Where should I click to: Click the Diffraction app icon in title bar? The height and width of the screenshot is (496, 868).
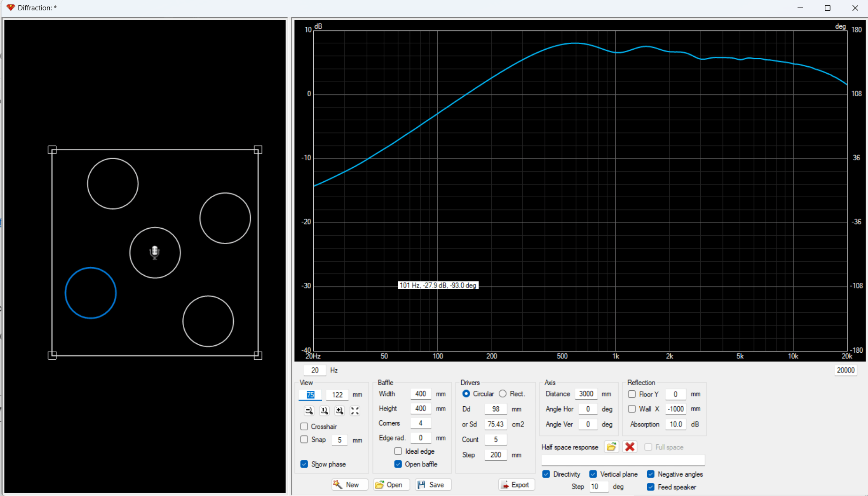tap(10, 8)
